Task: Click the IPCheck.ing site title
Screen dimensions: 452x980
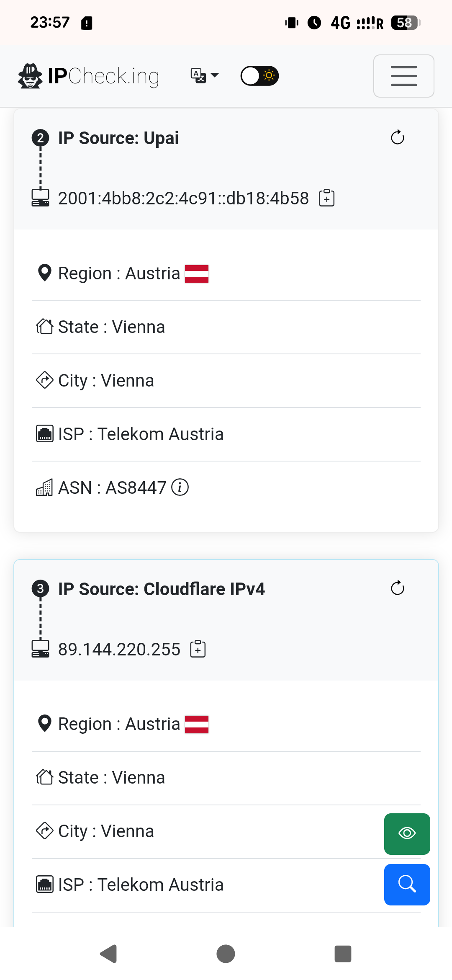Action: (x=103, y=76)
